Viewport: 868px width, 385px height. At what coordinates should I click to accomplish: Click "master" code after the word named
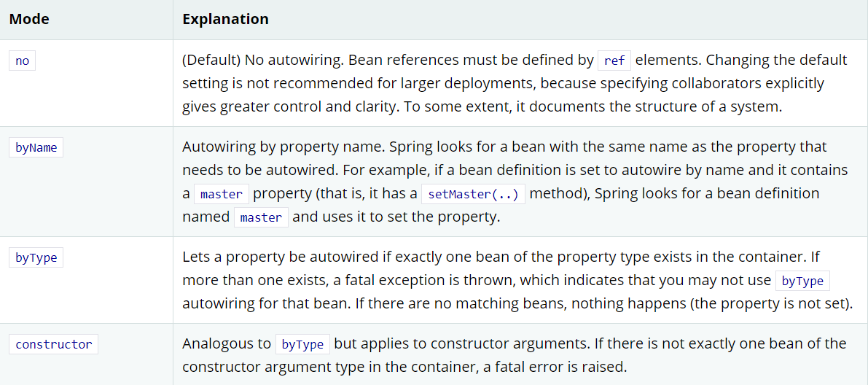point(261,217)
